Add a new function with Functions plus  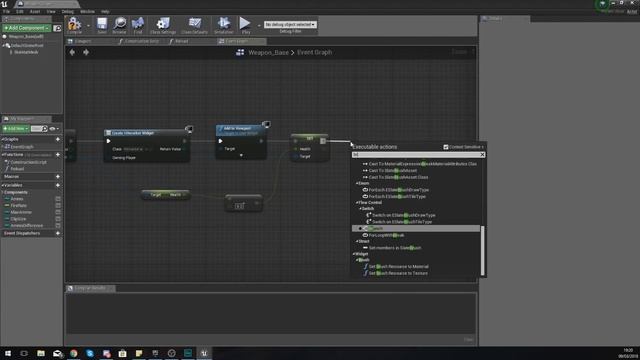click(58, 155)
